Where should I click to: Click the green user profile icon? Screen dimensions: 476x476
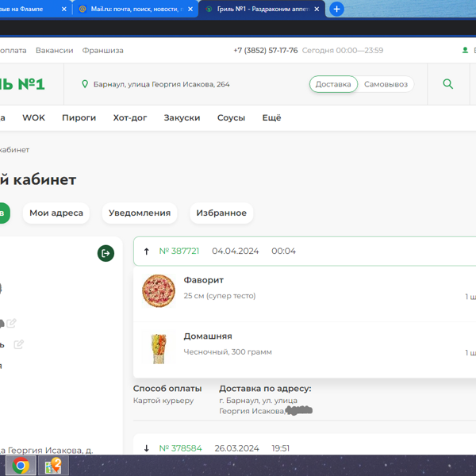click(x=465, y=50)
